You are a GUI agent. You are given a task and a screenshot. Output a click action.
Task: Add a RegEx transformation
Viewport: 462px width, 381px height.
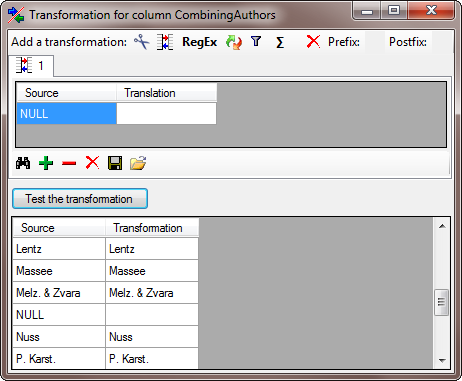[x=200, y=42]
